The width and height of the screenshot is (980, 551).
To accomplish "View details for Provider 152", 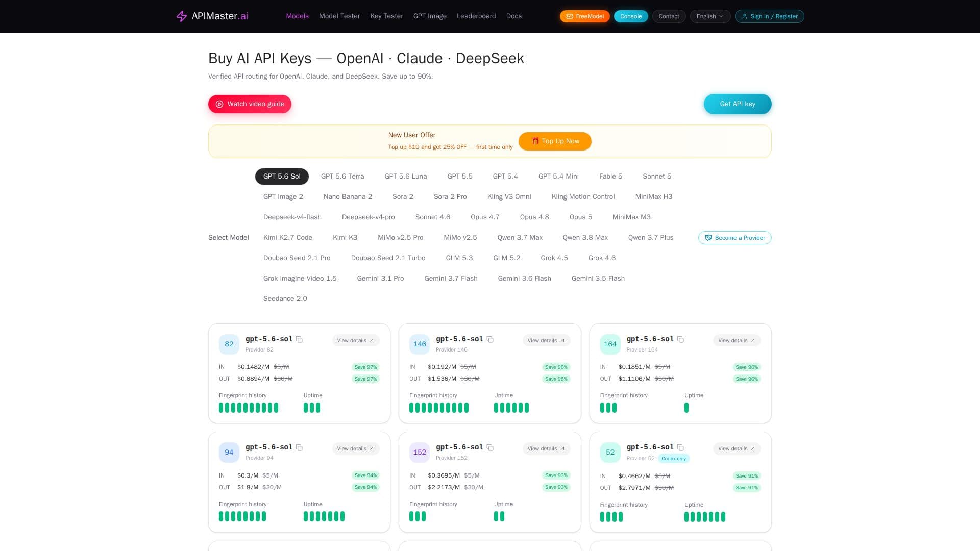I will pyautogui.click(x=547, y=448).
